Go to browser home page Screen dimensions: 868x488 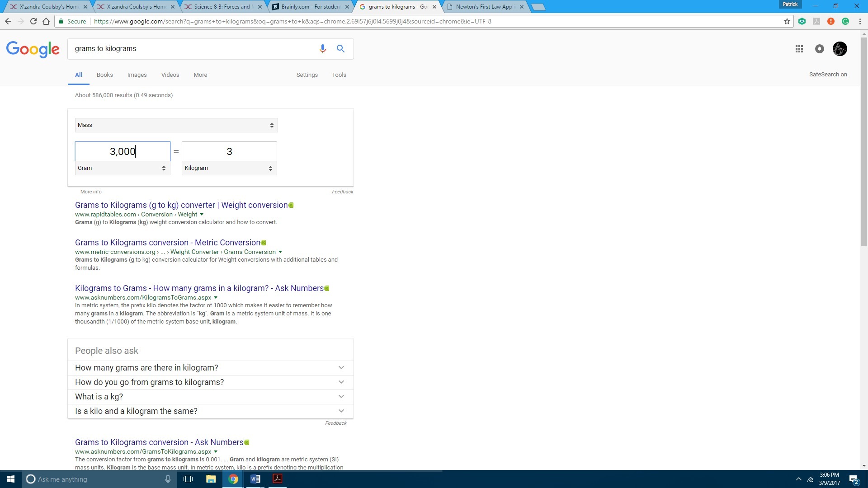(46, 21)
